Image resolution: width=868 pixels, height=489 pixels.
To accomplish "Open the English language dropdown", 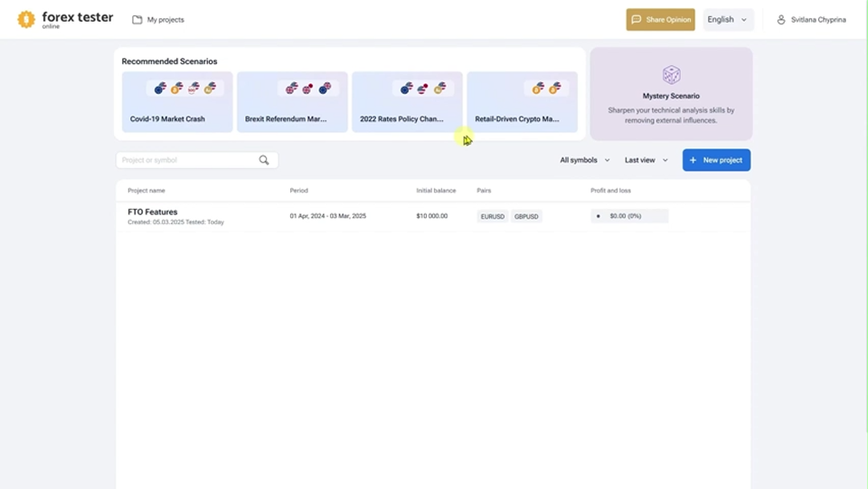I will [728, 19].
